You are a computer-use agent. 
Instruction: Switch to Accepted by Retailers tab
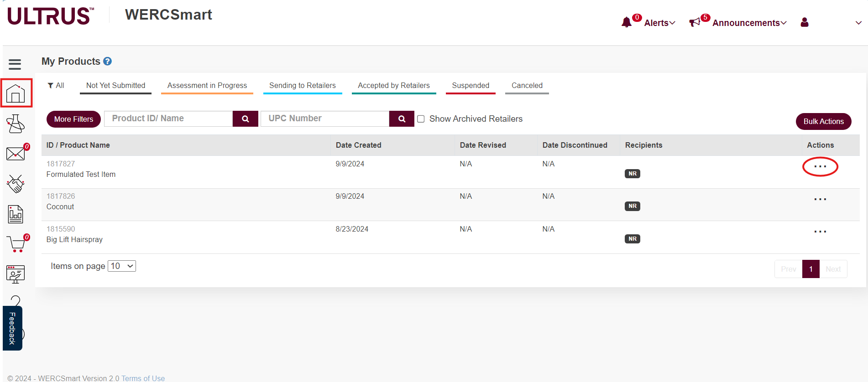click(394, 86)
